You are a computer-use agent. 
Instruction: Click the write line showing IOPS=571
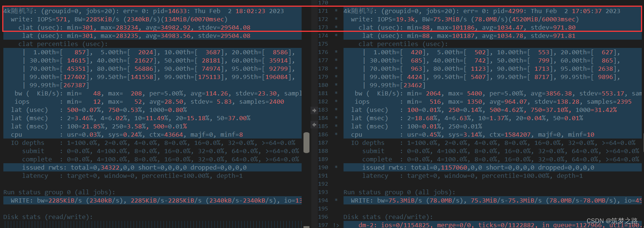119,19
